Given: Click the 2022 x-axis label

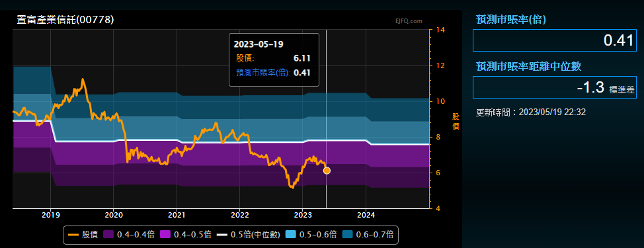Looking at the screenshot, I should pyautogui.click(x=240, y=214).
